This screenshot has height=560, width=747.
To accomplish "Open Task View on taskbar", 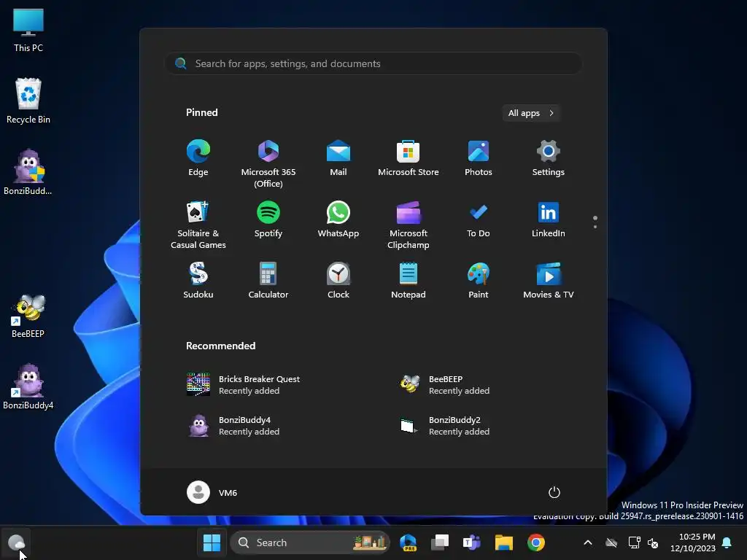I will coord(440,542).
